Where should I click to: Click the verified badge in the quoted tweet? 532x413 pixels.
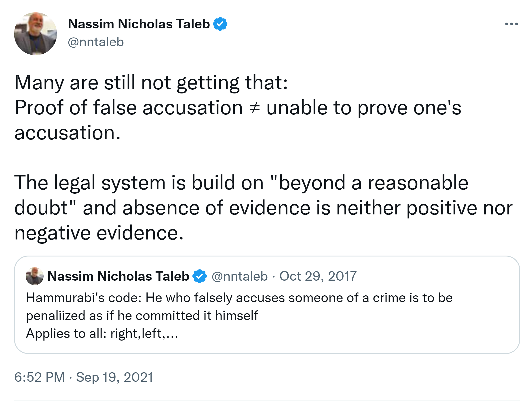click(x=199, y=276)
